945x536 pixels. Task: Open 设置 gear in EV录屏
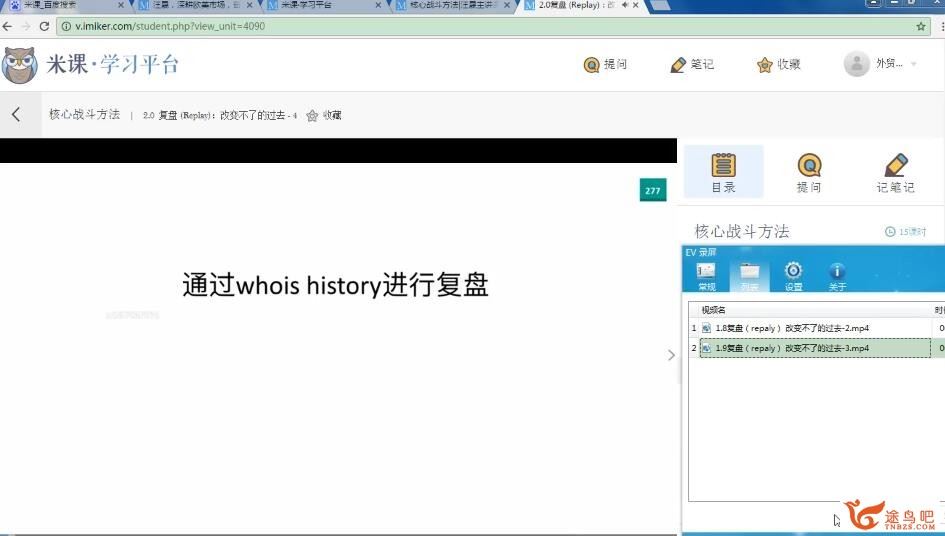[794, 277]
